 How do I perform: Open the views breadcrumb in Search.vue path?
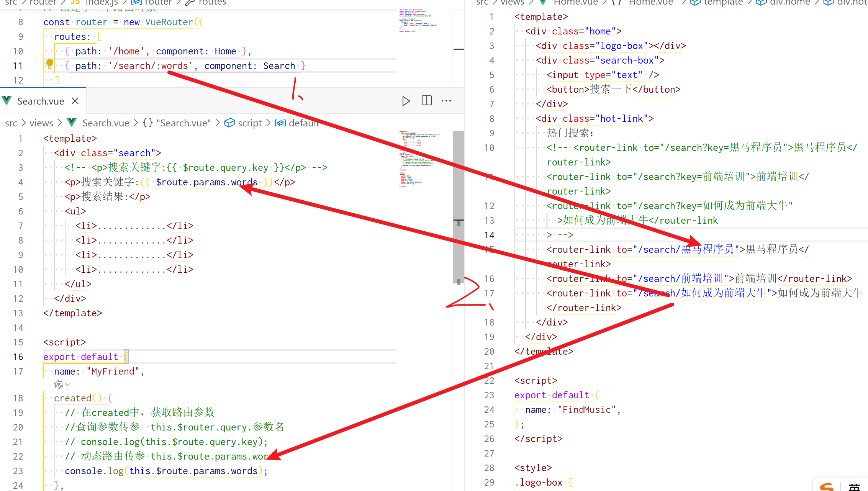coord(41,123)
